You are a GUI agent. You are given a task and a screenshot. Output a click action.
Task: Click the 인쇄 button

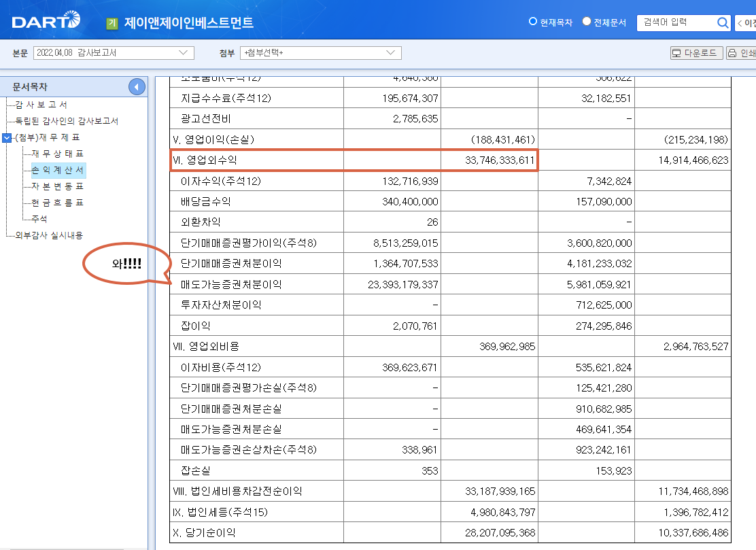(x=742, y=53)
